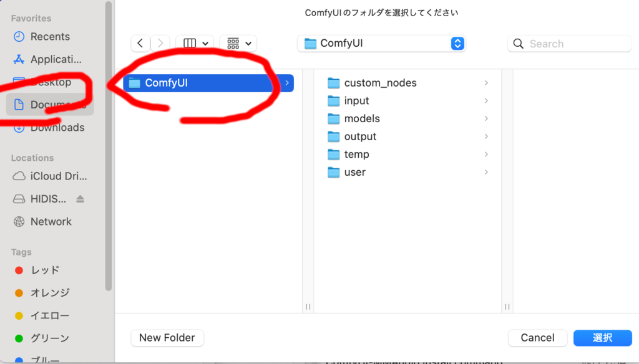
Task: Select the user folder
Action: click(407, 173)
